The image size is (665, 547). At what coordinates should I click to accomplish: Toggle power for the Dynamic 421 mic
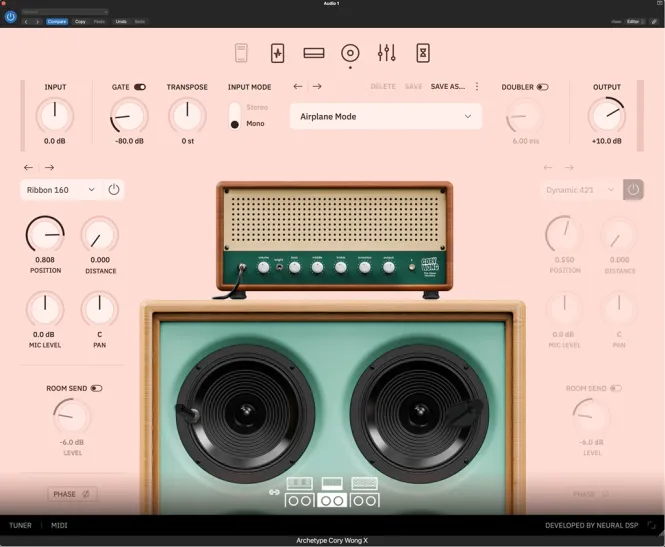pyautogui.click(x=633, y=190)
